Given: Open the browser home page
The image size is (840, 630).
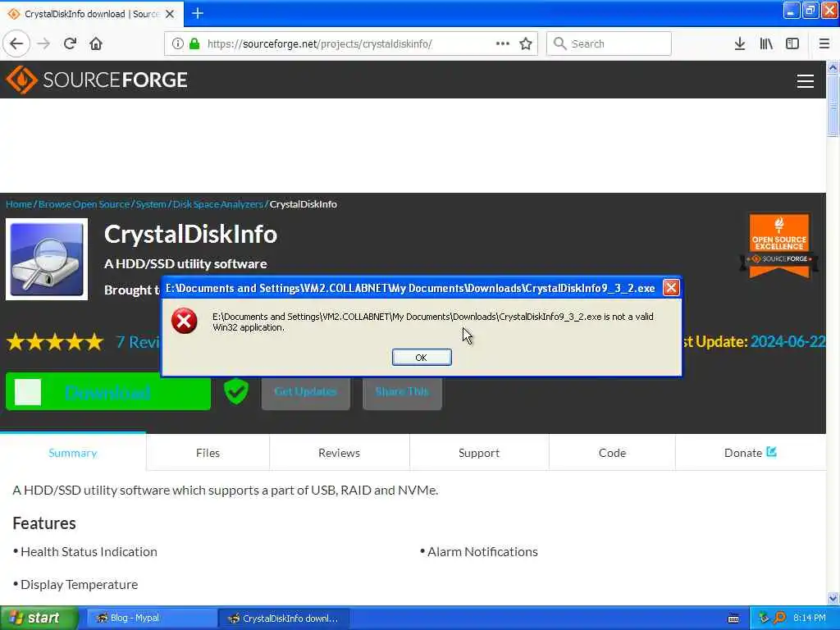Looking at the screenshot, I should point(96,43).
